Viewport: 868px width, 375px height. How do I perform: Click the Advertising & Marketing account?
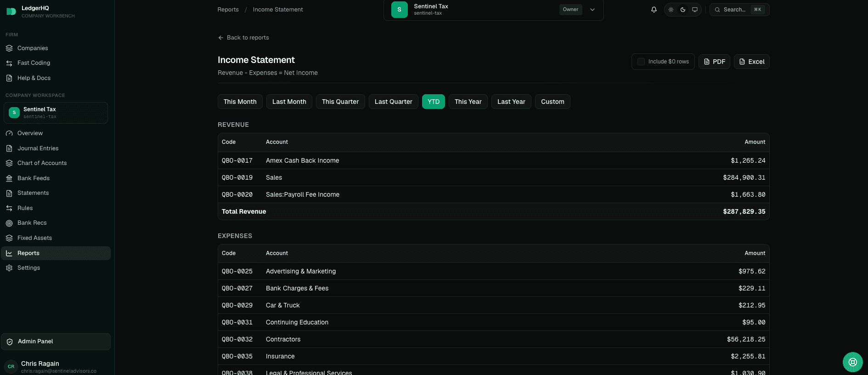point(301,271)
